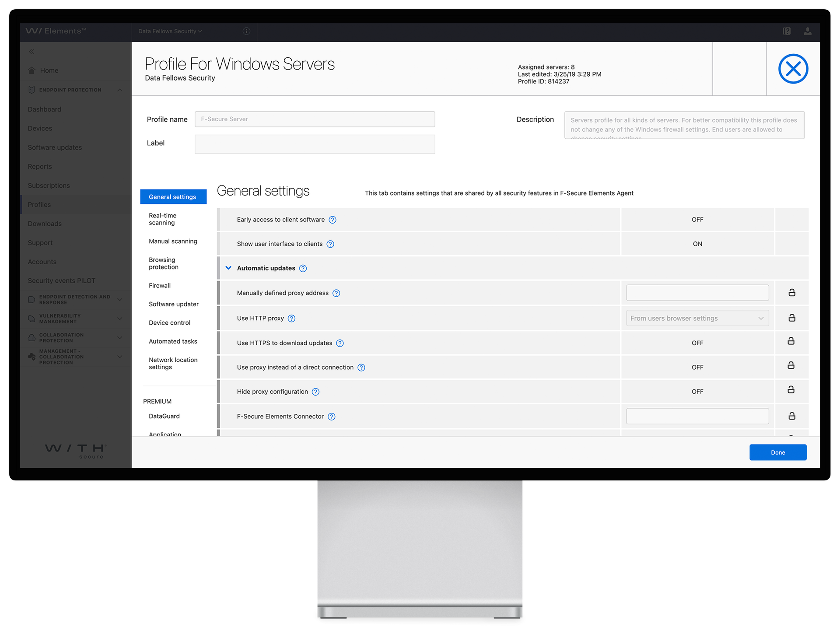
Task: Open Devices in the sidebar
Action: pyautogui.click(x=40, y=128)
